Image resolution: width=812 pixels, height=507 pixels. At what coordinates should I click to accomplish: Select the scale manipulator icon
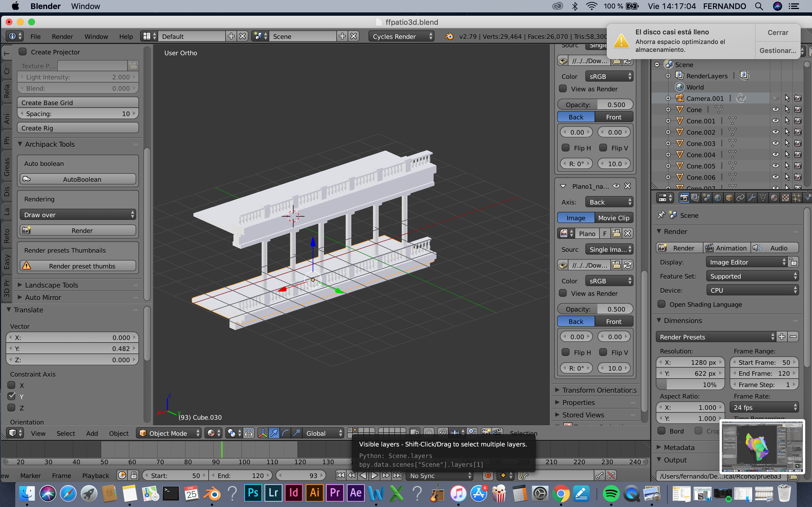(x=297, y=433)
